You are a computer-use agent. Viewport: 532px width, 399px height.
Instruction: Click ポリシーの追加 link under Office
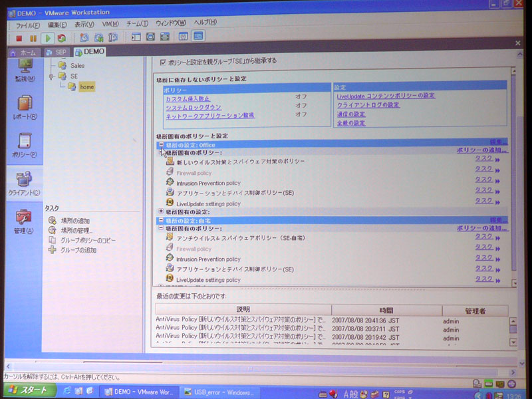point(481,150)
